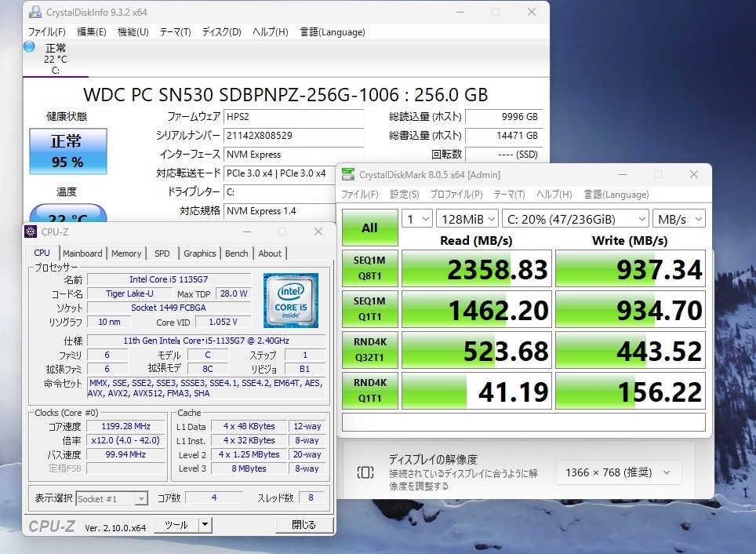
Task: Start all benchmarks with the All button
Action: click(370, 228)
